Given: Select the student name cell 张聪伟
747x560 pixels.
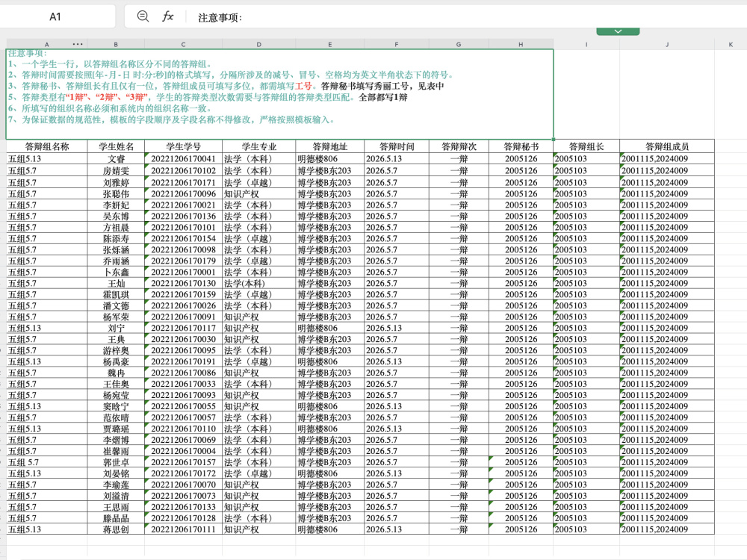Looking at the screenshot, I should point(117,194).
